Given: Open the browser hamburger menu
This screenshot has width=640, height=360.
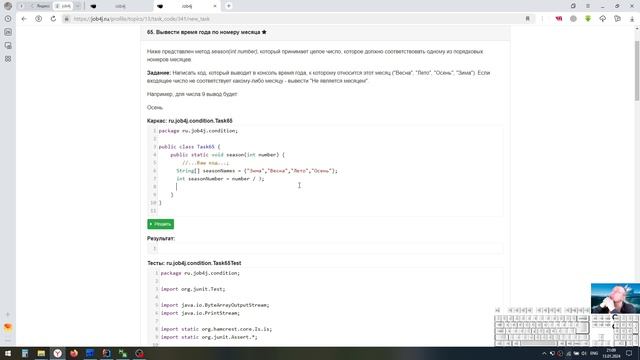Looking at the screenshot, I should [588, 6].
